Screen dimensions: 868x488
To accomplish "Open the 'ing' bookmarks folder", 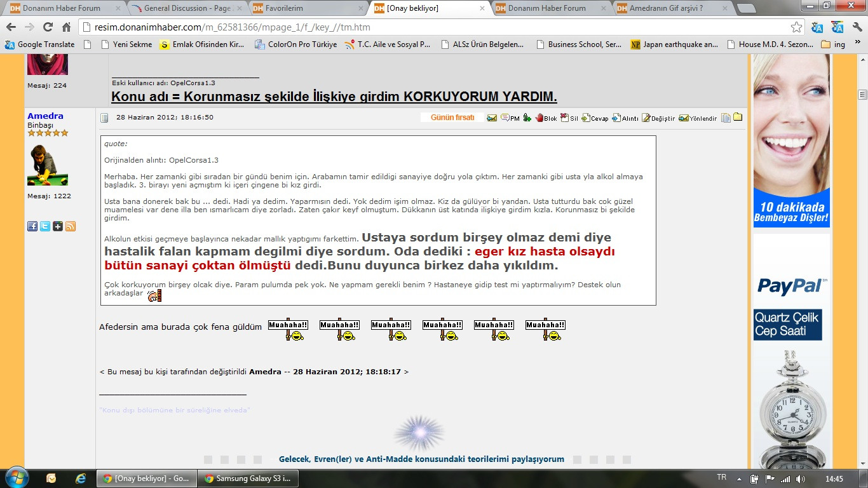I will (834, 44).
